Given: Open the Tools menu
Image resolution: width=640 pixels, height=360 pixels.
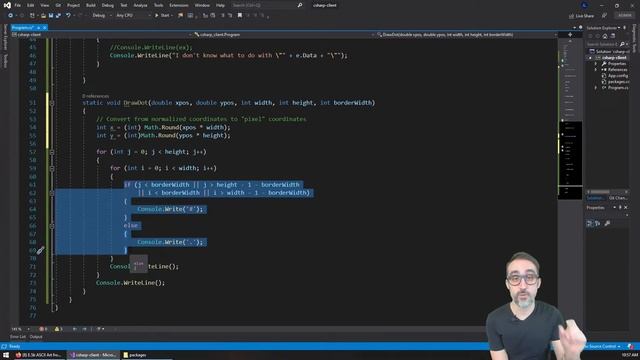Looking at the screenshot, I should point(158,5).
